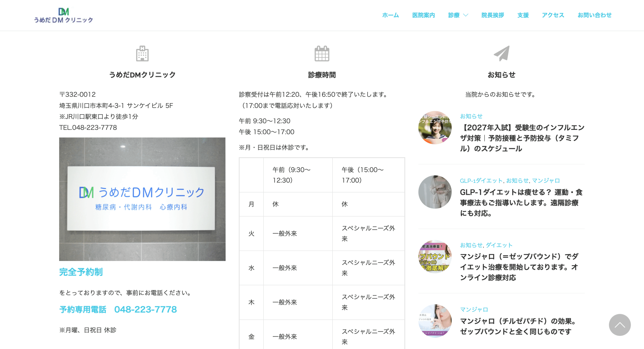Click the GLP-1ダイエット category tag
The image size is (644, 349).
(x=481, y=181)
